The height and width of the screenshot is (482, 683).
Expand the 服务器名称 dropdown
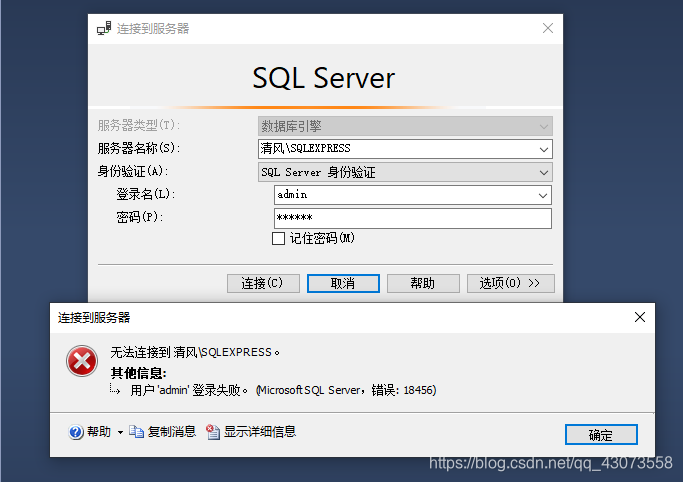click(x=544, y=149)
